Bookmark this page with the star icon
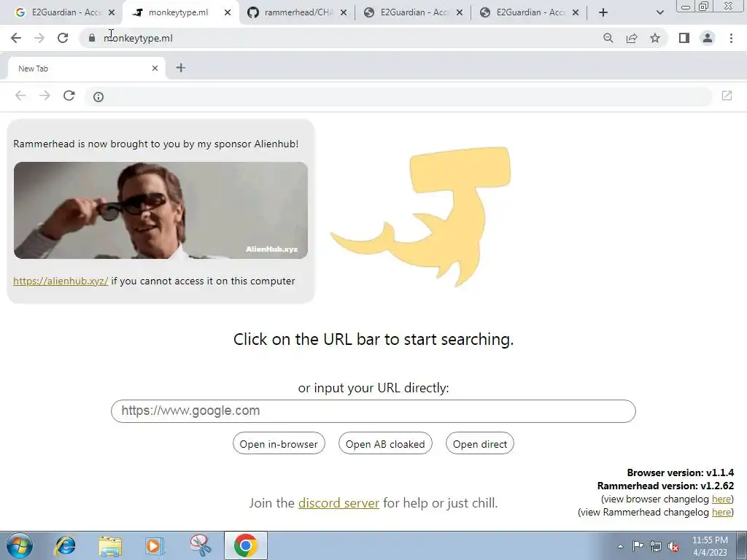Viewport: 747px width, 560px height. [x=655, y=38]
